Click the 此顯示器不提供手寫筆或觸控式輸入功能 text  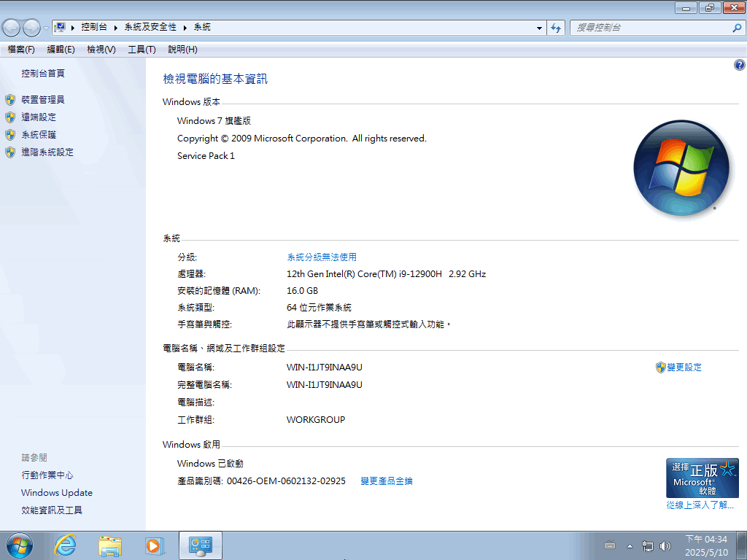click(x=368, y=324)
